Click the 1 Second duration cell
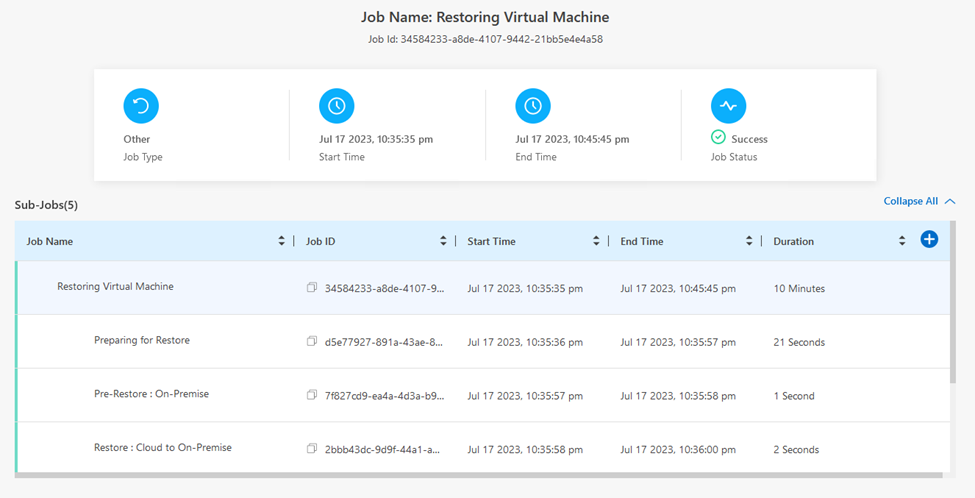The height and width of the screenshot is (498, 975). (x=794, y=395)
